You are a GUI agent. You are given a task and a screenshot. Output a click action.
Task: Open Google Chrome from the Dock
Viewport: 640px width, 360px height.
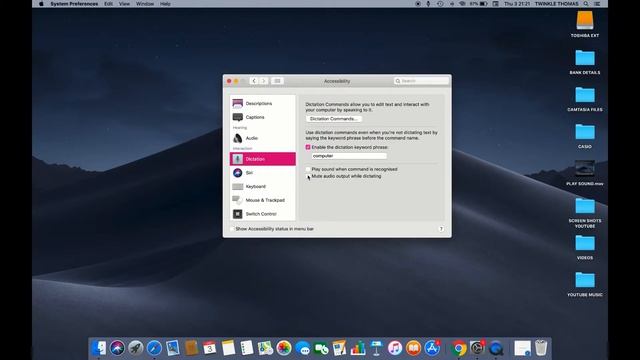click(459, 348)
